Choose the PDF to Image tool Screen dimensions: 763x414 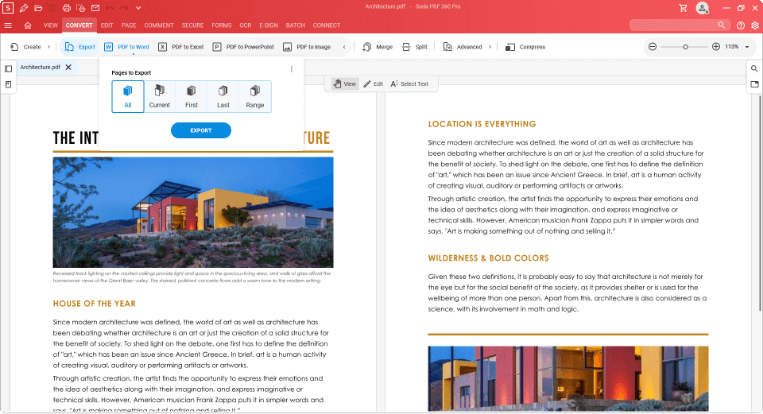309,46
